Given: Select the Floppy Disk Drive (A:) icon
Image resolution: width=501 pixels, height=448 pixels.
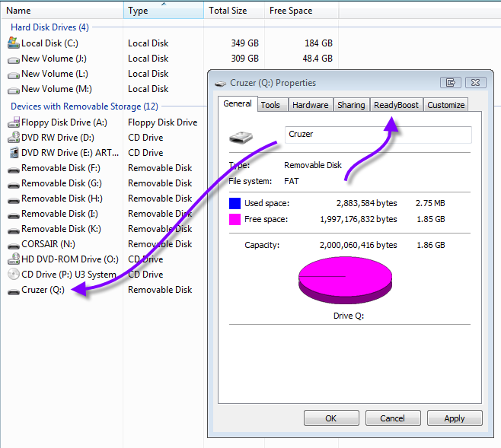Looking at the screenshot, I should [13, 122].
